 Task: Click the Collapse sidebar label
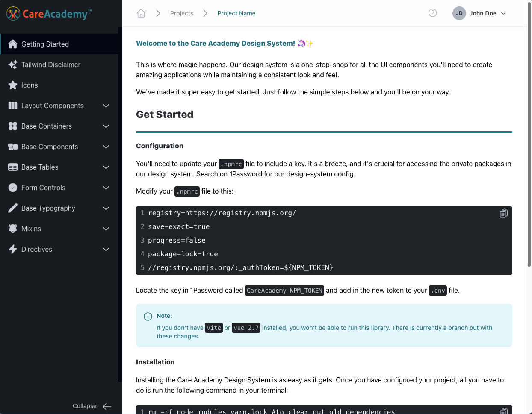[85, 406]
